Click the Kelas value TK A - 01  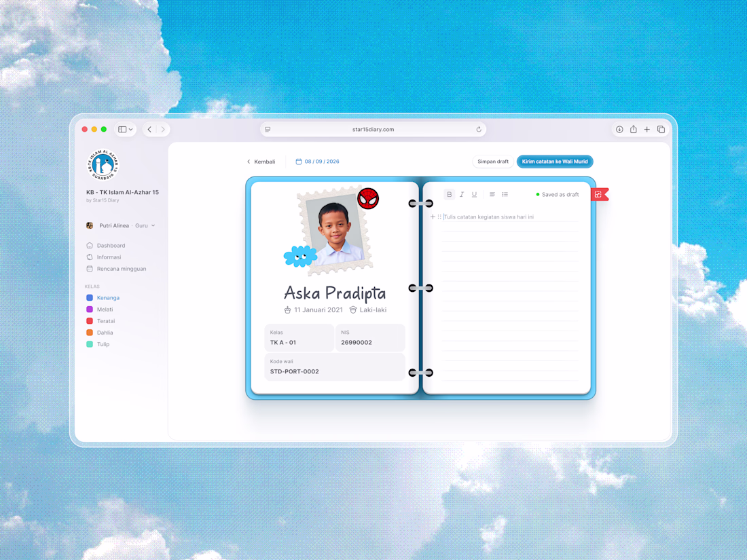pos(283,342)
